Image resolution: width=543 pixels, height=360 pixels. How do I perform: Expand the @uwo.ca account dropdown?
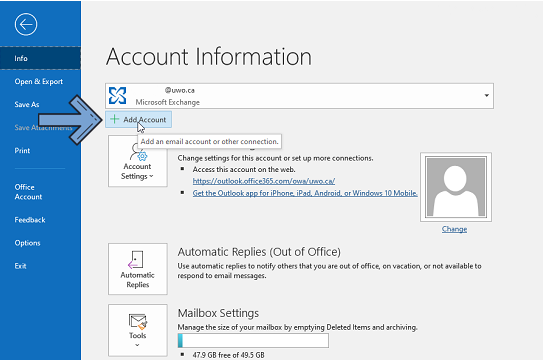[487, 96]
